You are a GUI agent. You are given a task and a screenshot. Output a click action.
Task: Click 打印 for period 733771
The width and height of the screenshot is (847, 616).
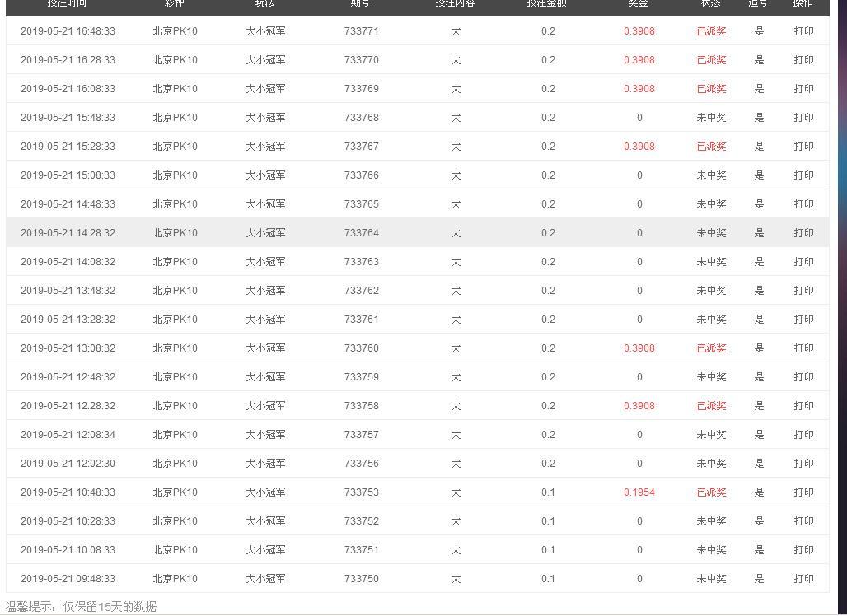(803, 31)
